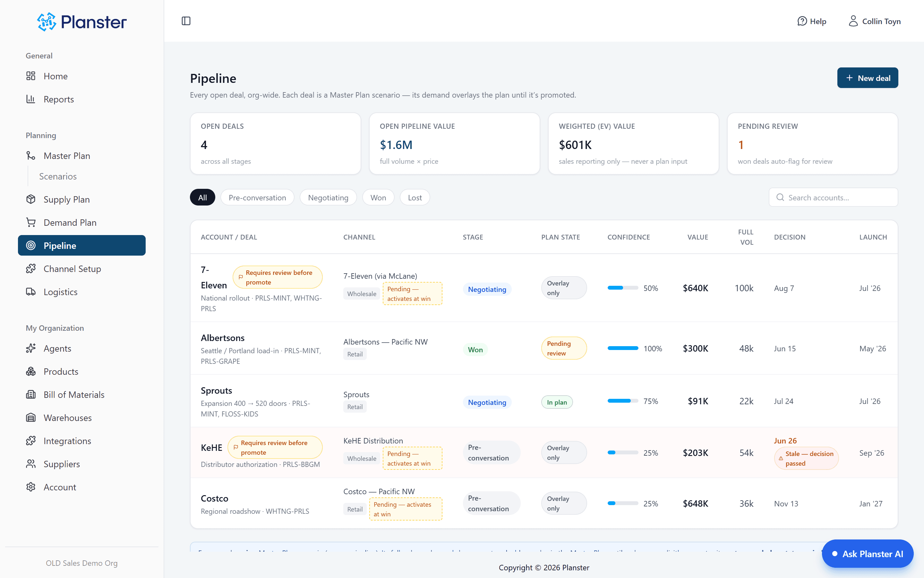
Task: Click 7-Eleven confidence bar at 50%
Action: (623, 288)
